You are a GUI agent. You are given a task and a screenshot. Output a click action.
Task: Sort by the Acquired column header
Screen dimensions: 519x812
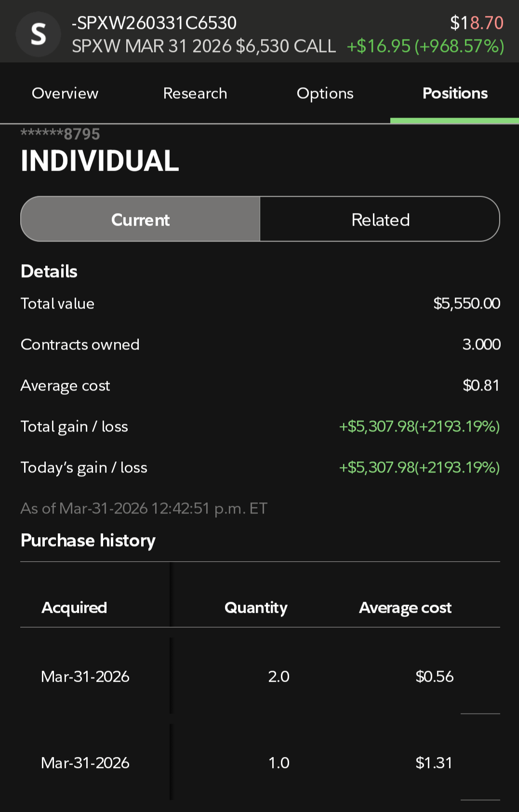(x=74, y=608)
